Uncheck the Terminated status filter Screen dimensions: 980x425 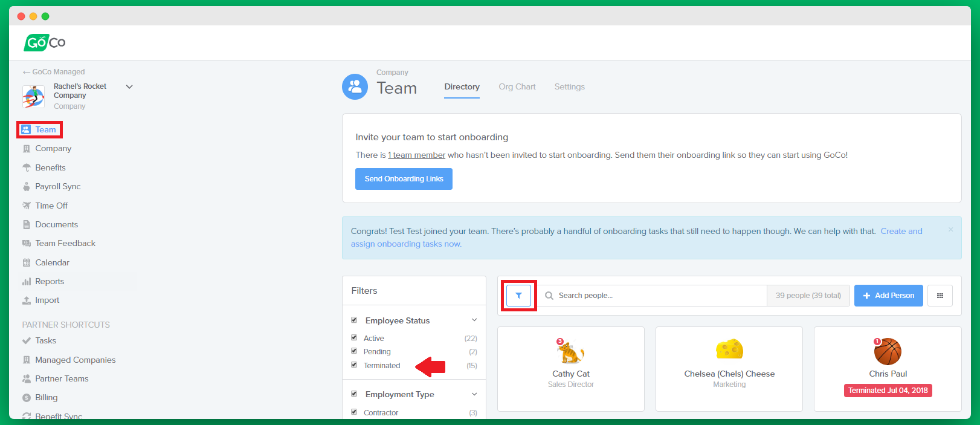[x=354, y=365]
